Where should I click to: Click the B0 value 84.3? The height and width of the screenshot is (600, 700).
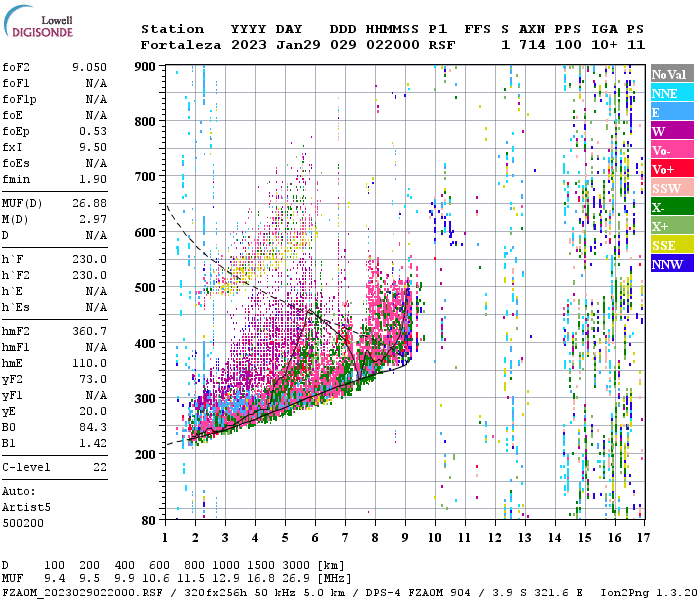(x=93, y=428)
